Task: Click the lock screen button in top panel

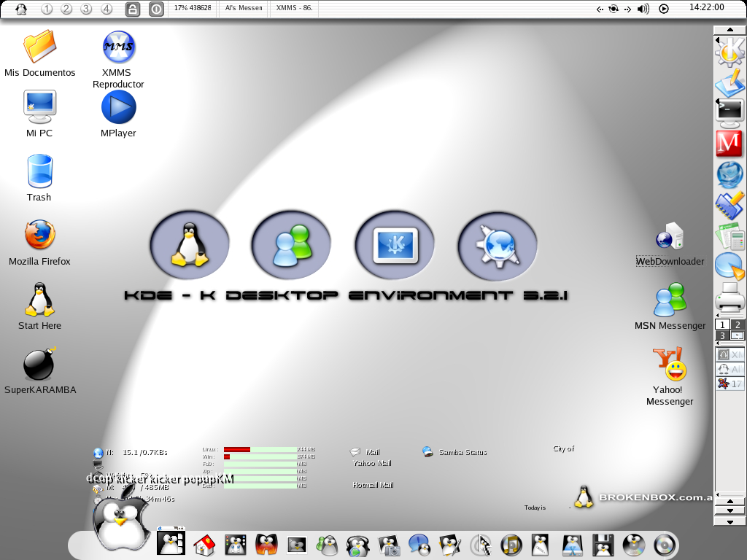Action: pos(133,9)
